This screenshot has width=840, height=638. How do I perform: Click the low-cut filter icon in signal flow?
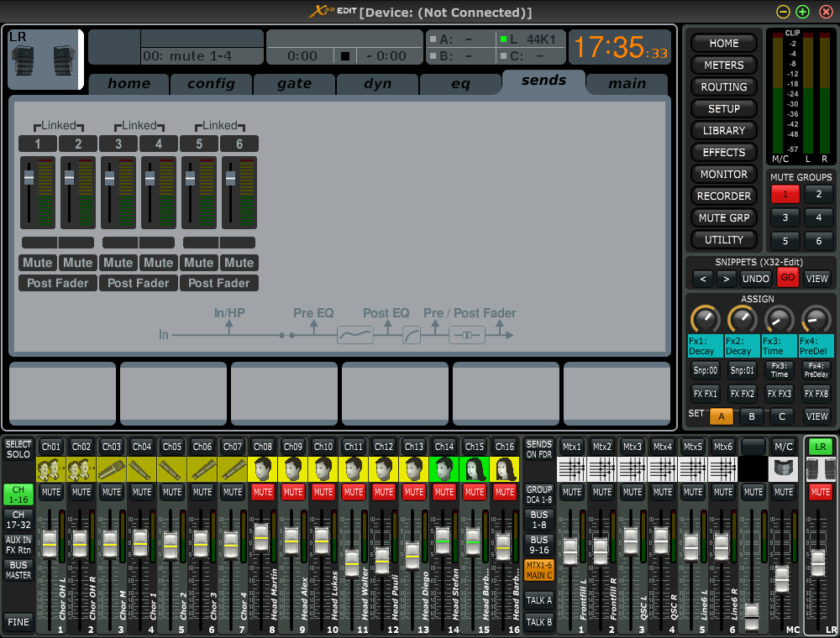pyautogui.click(x=412, y=336)
